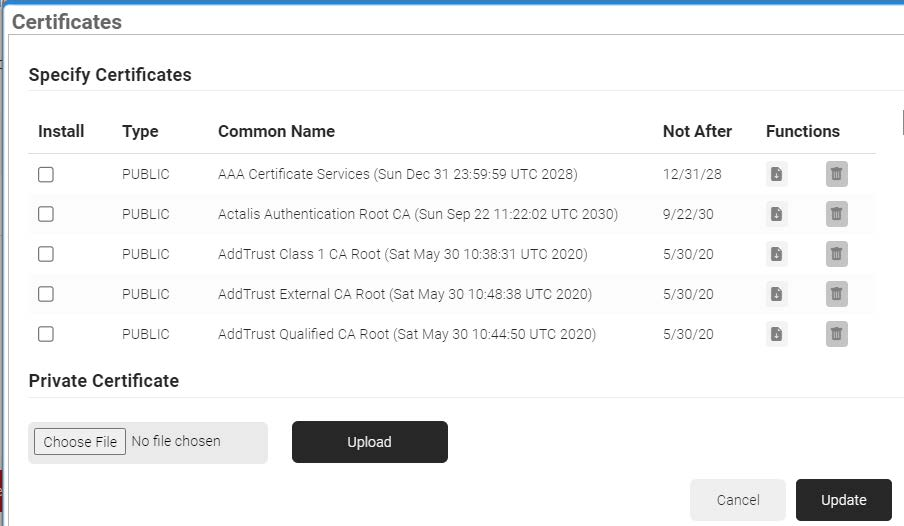Screen dimensions: 904x526
Task: Cancel the certificates dialog
Action: pos(738,500)
